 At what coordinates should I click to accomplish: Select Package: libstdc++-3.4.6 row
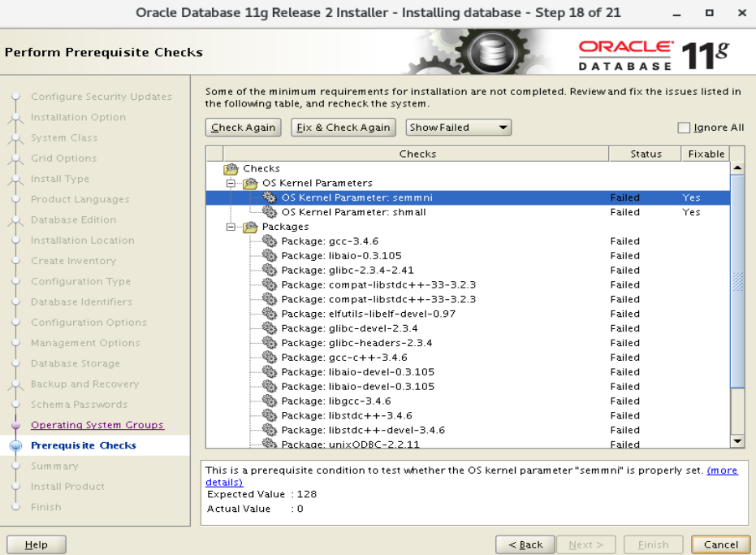point(468,415)
